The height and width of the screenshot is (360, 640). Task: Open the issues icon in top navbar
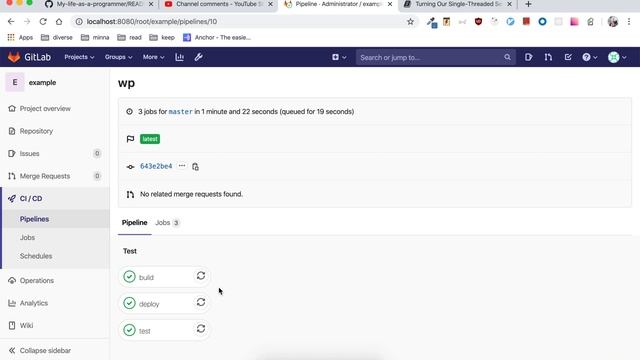point(529,57)
